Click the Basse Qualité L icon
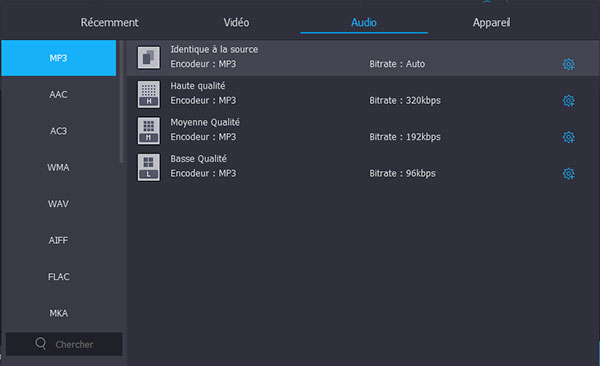Image resolution: width=600 pixels, height=366 pixels. click(x=149, y=167)
